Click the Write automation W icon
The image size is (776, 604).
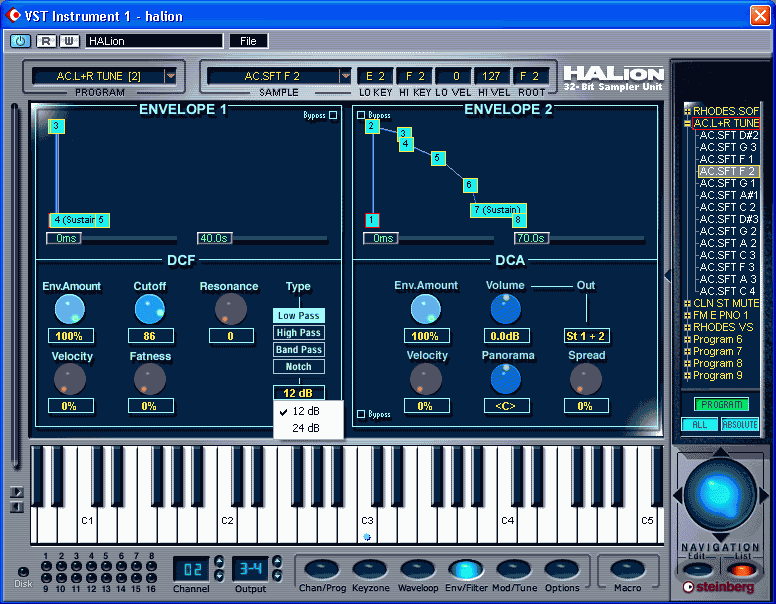pos(69,41)
